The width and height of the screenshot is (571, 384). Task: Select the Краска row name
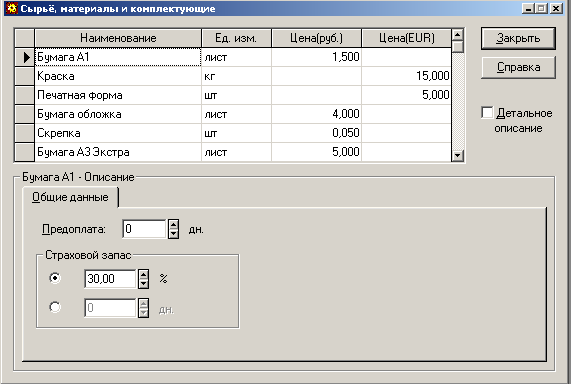[x=118, y=76]
